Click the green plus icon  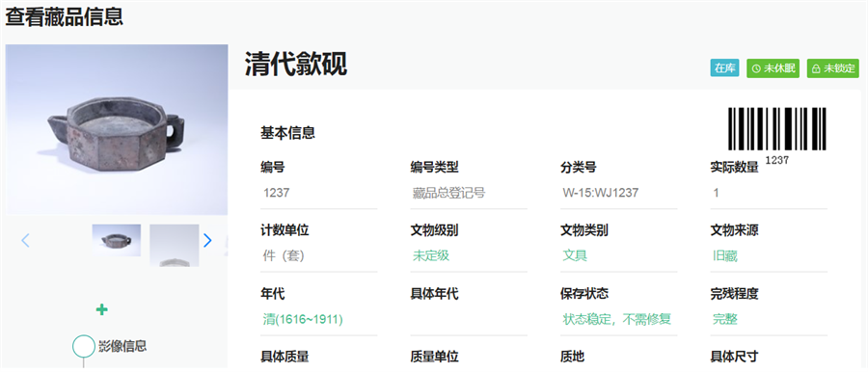102,309
